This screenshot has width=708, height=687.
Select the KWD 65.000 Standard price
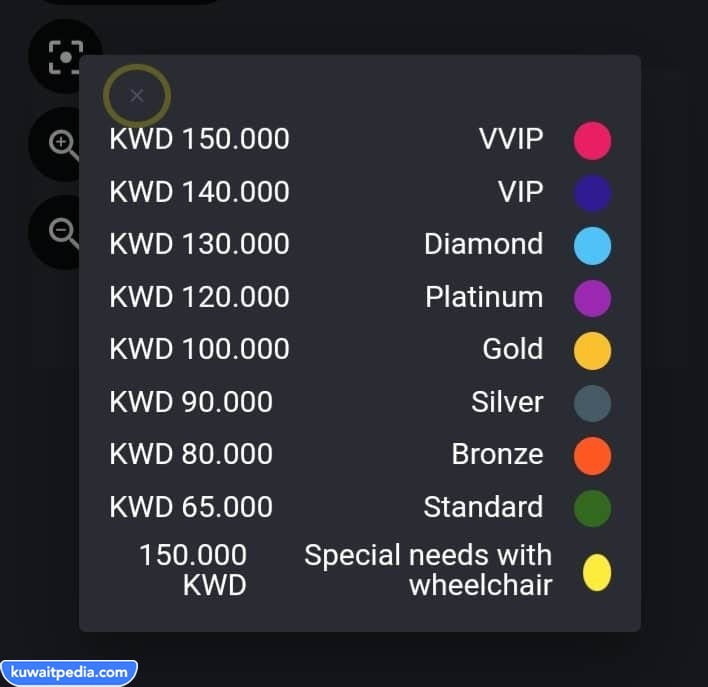click(191, 506)
